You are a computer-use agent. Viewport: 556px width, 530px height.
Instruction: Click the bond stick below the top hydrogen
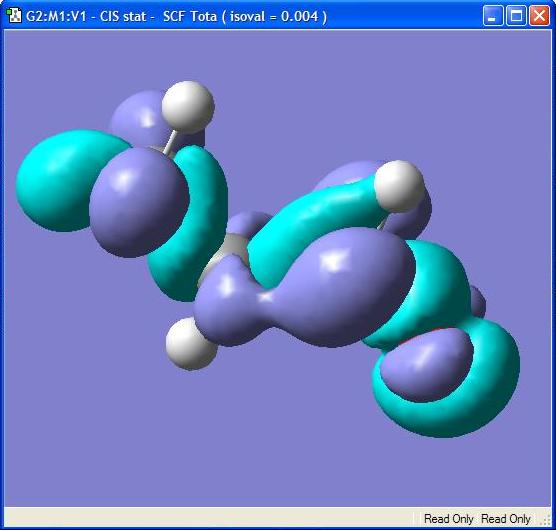click(x=169, y=142)
